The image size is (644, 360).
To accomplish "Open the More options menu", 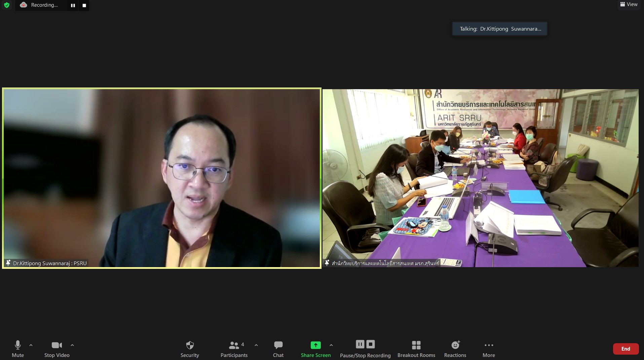I will pos(489,349).
